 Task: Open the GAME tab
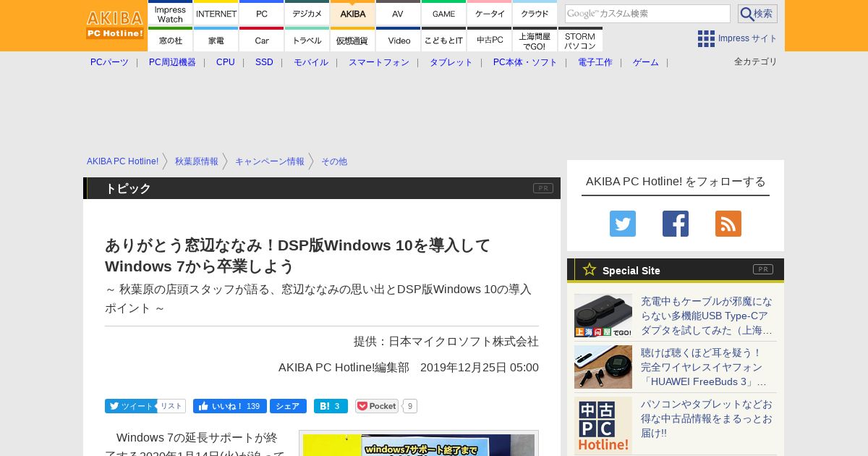tap(444, 13)
